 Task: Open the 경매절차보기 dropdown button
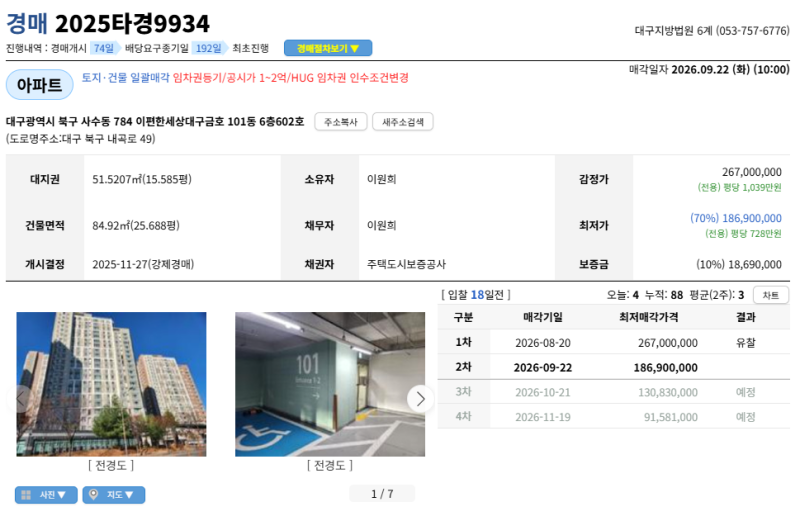[328, 48]
